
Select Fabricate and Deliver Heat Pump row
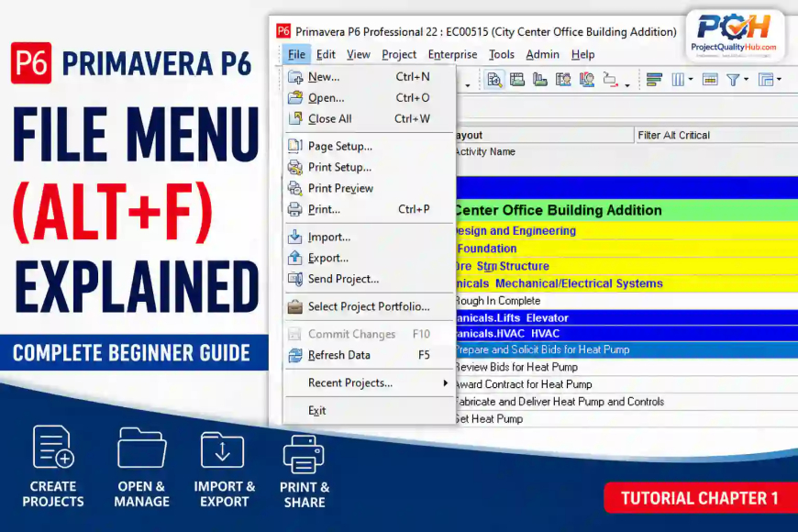coord(626,402)
